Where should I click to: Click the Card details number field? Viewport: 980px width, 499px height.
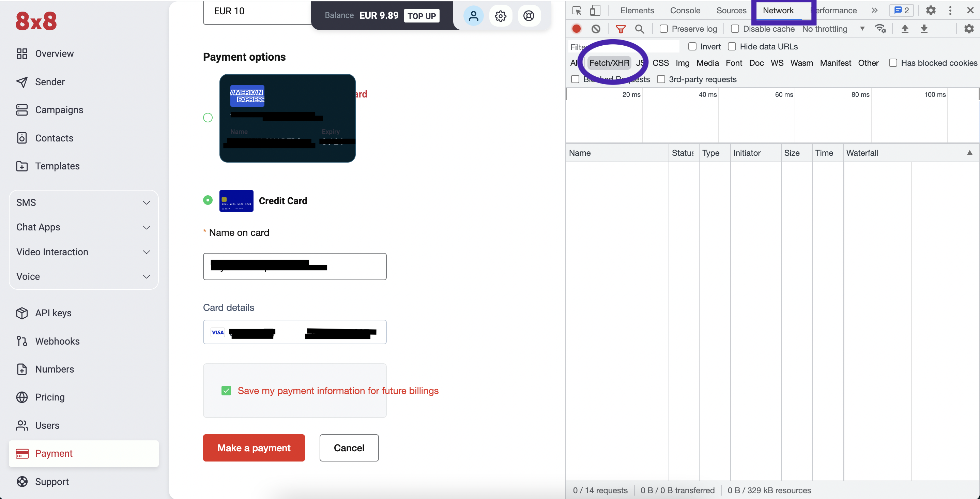(294, 332)
